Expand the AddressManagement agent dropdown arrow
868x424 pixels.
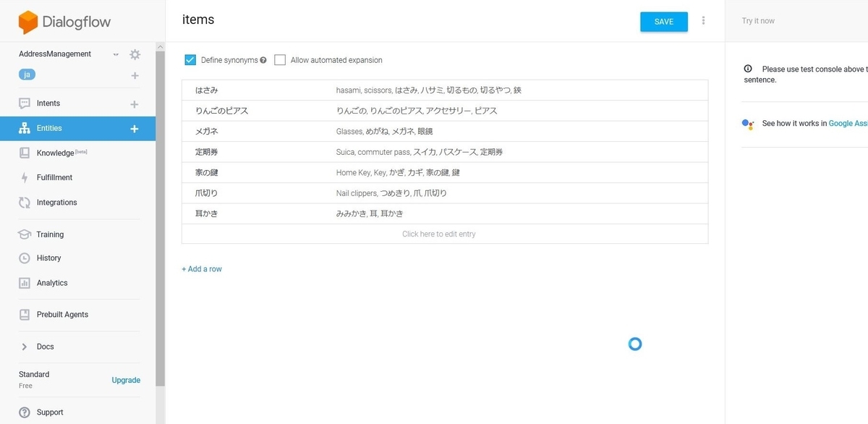(x=116, y=54)
